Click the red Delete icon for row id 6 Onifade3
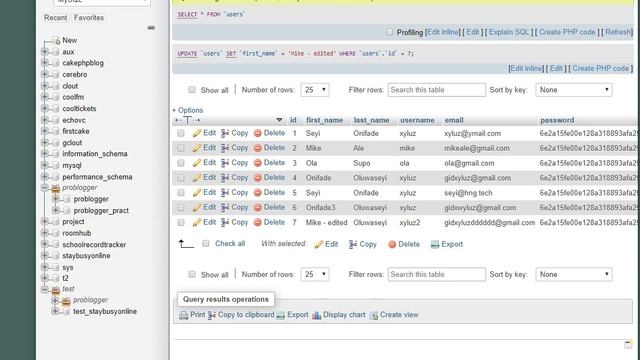640x360 pixels. [x=258, y=207]
